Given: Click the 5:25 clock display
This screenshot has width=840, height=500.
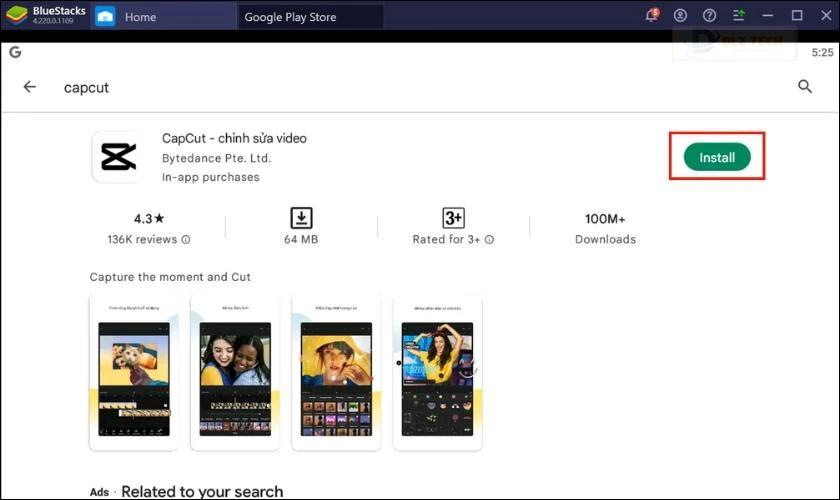Looking at the screenshot, I should point(822,53).
